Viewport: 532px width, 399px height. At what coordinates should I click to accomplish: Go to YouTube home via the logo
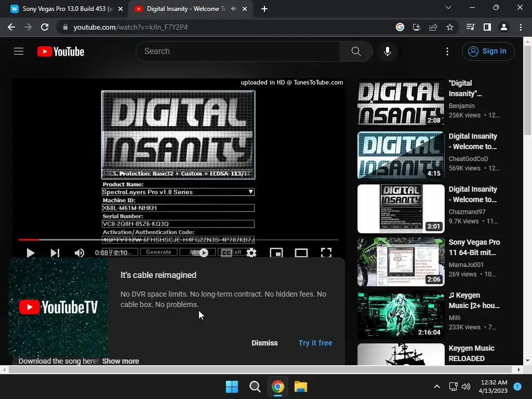point(61,51)
